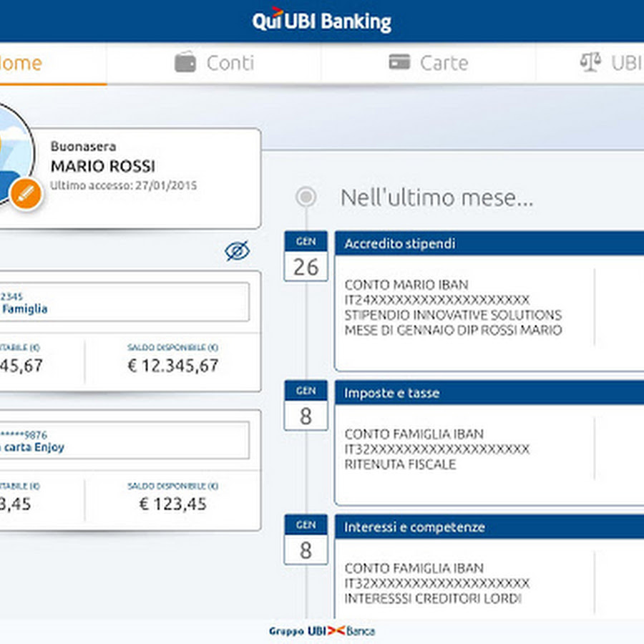This screenshot has width=644, height=644.
Task: Click the INTERESSSI CREDITORI LORDI description
Action: coord(433,598)
